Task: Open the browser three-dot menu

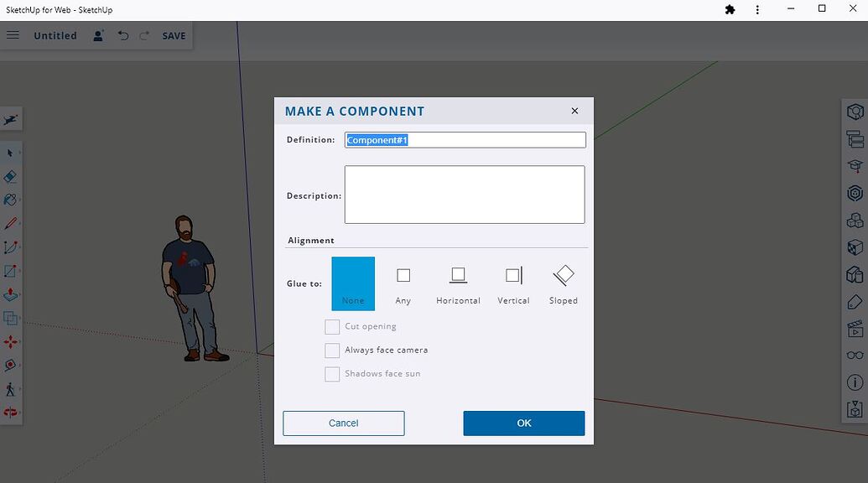Action: (x=757, y=9)
